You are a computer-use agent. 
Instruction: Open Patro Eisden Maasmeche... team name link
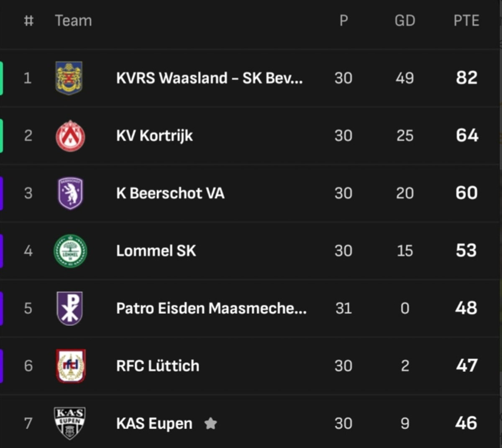point(211,308)
